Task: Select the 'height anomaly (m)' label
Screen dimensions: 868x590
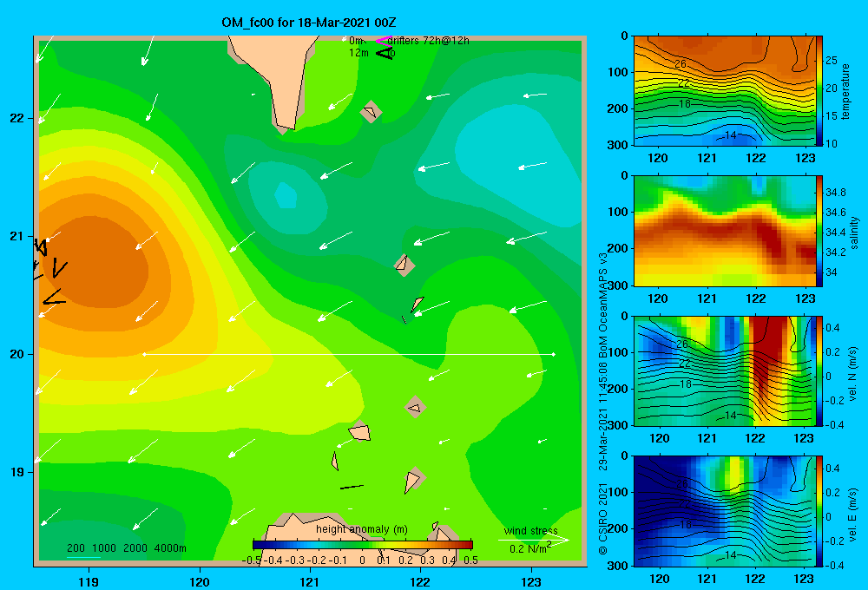Action: [x=362, y=529]
